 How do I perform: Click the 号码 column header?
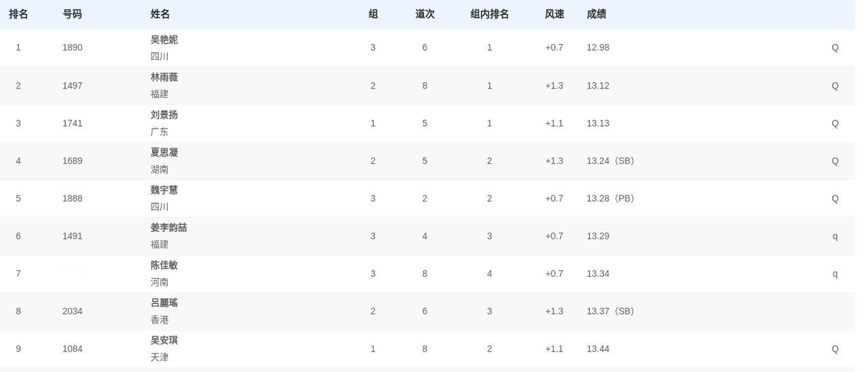(72, 14)
